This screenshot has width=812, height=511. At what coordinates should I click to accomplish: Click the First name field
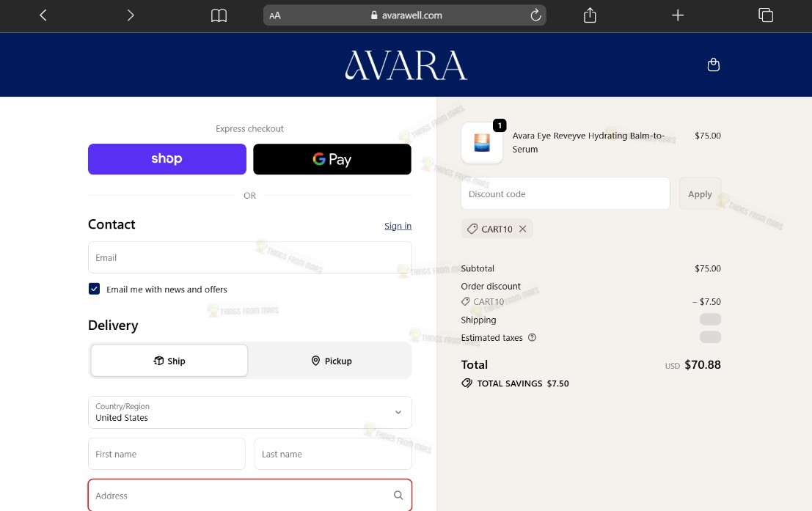pos(167,454)
